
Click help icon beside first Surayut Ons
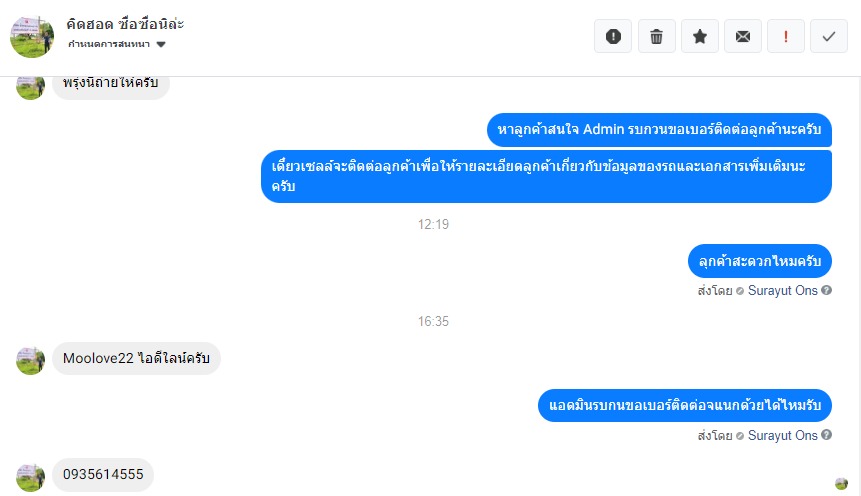(x=827, y=291)
